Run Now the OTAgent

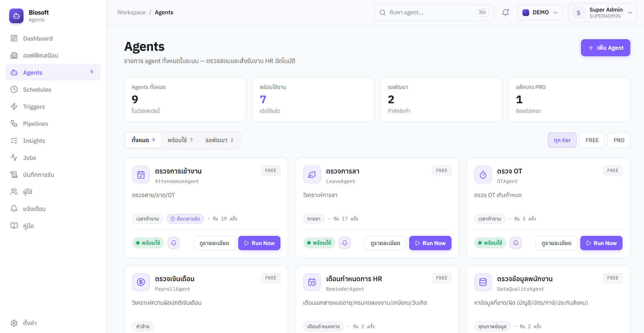coord(601,243)
